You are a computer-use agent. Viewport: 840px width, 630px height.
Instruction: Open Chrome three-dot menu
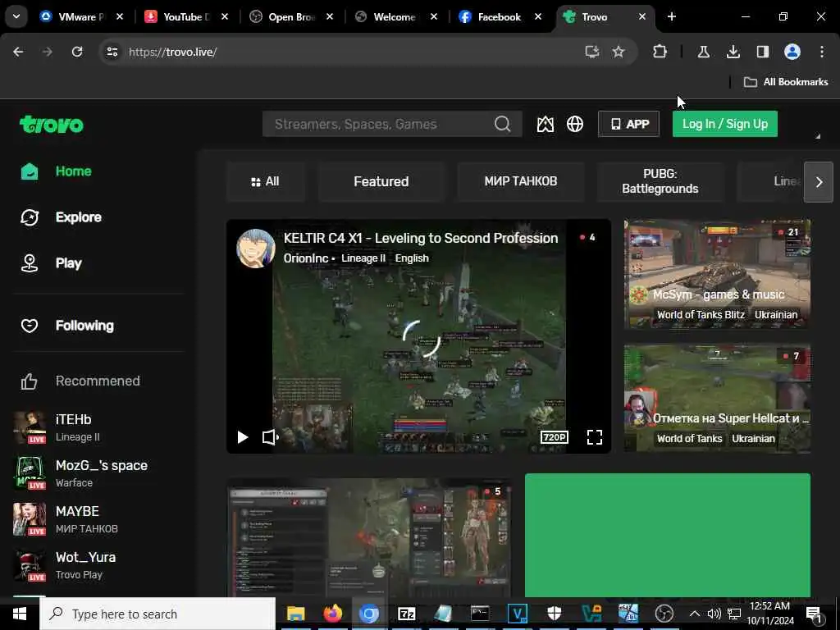pos(822,52)
